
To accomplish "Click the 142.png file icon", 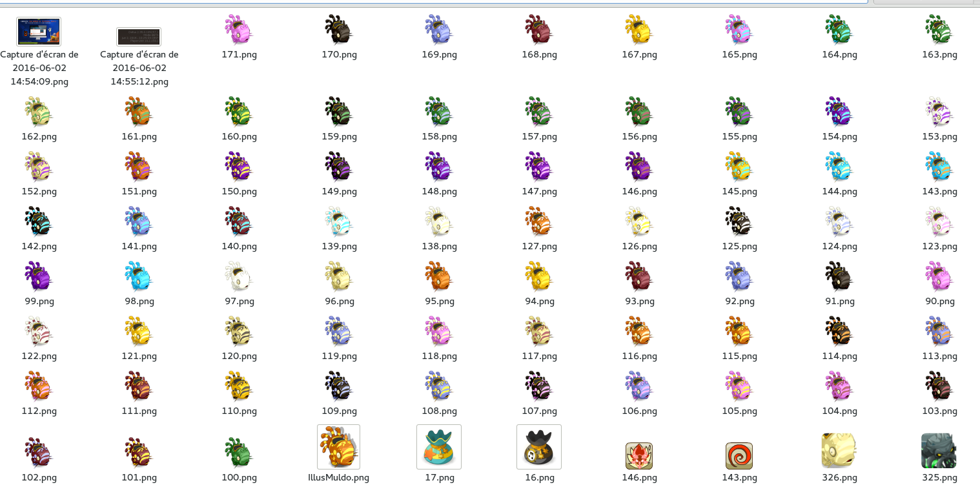I will coord(39,222).
